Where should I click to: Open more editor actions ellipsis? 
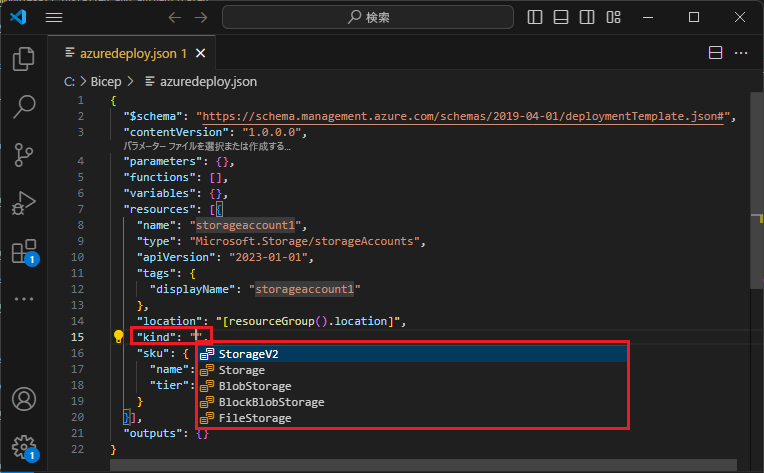point(741,53)
